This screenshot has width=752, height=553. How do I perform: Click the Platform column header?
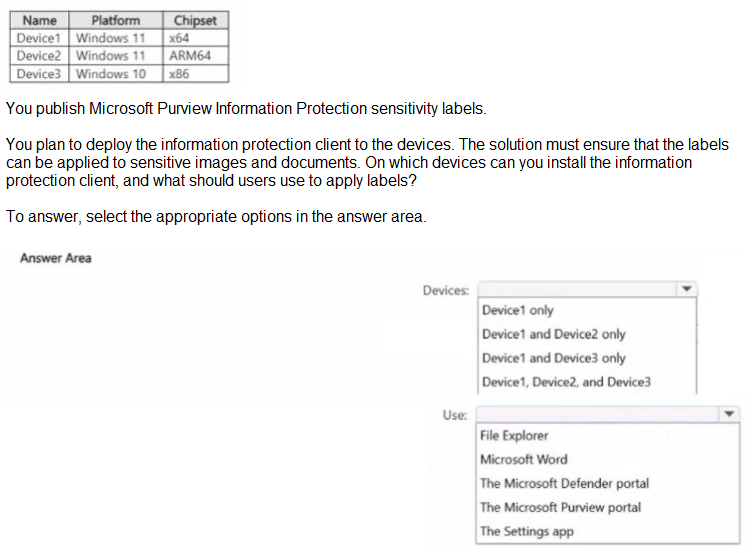pos(115,20)
